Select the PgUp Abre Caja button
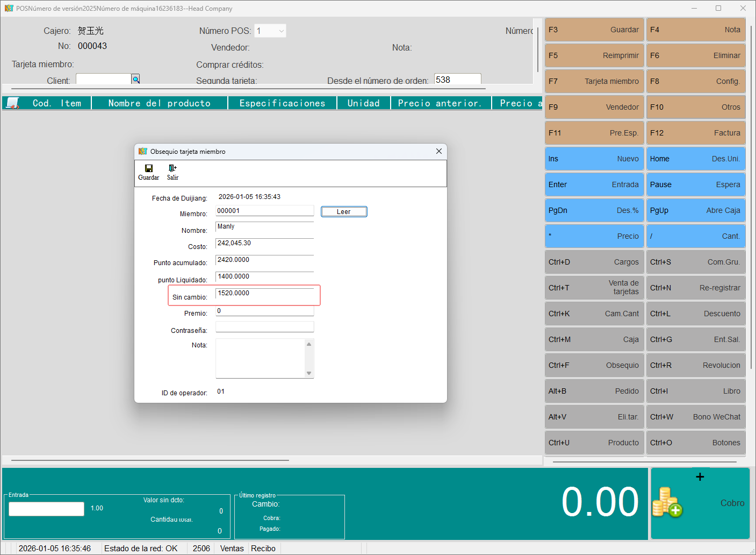Screen dimensions: 756x555 695,210
